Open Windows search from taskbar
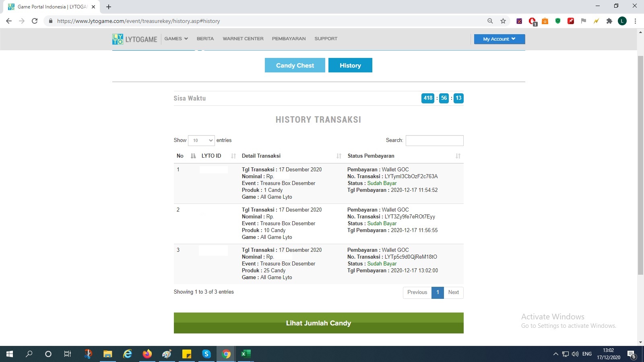 [29, 354]
